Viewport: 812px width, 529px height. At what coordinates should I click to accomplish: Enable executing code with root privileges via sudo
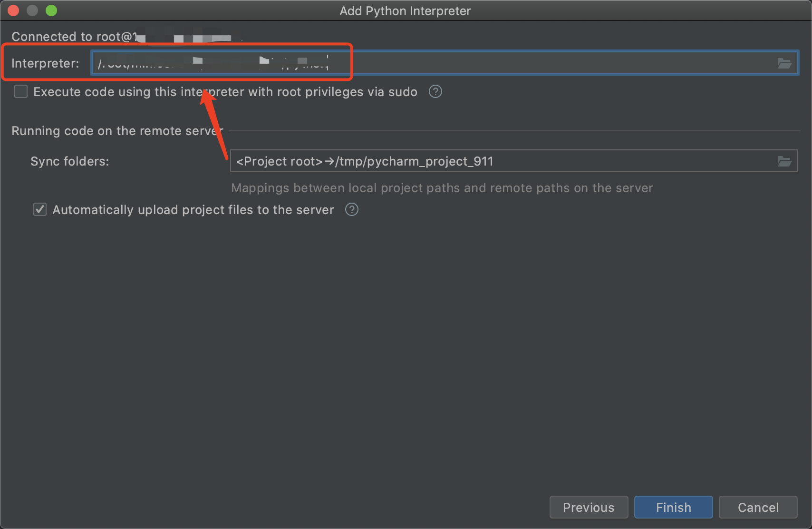point(21,91)
